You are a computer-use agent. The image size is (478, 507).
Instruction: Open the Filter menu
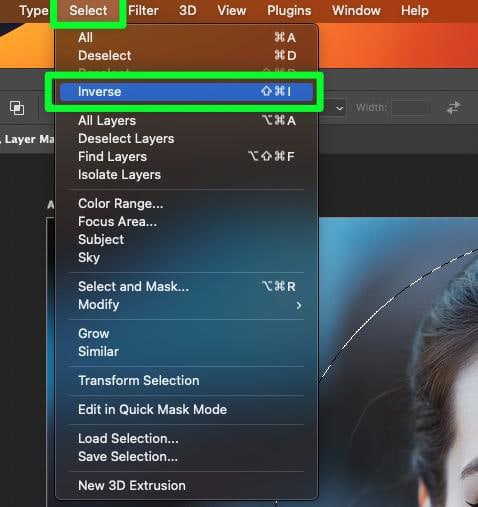(143, 11)
